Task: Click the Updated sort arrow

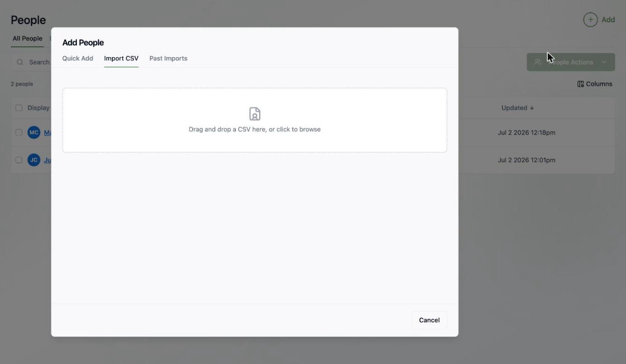Action: coord(532,108)
